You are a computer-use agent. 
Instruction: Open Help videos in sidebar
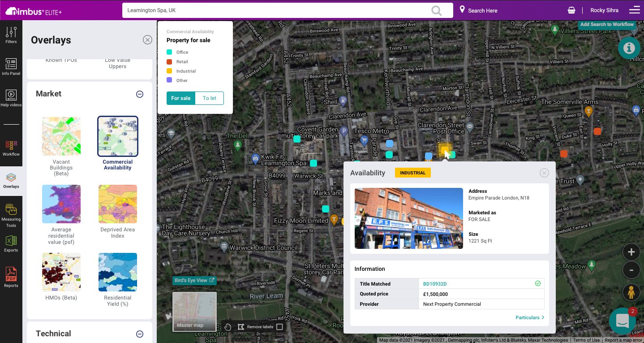pos(11,98)
